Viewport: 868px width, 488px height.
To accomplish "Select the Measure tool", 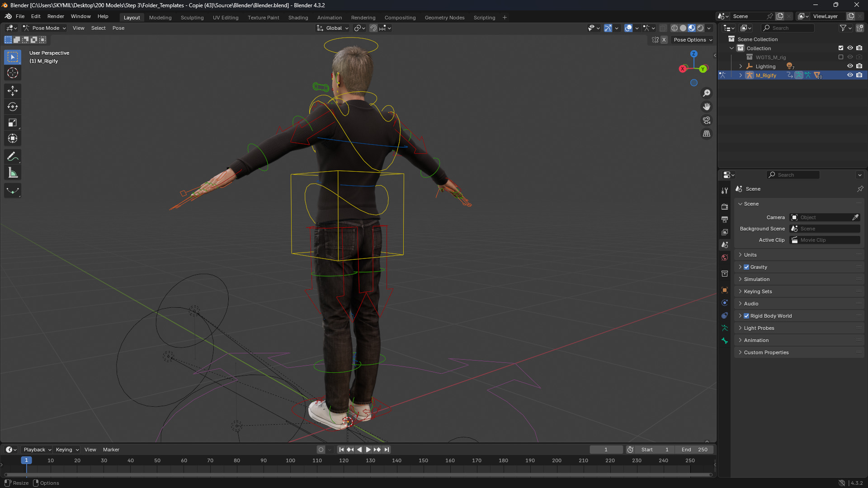I will pyautogui.click(x=13, y=173).
